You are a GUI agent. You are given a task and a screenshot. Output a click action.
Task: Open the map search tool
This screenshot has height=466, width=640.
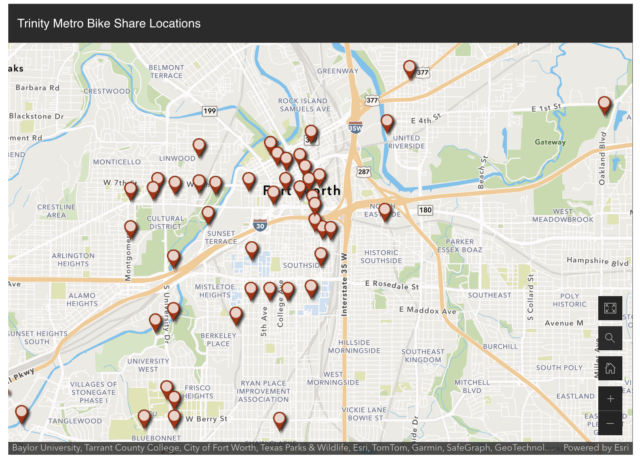tap(610, 338)
